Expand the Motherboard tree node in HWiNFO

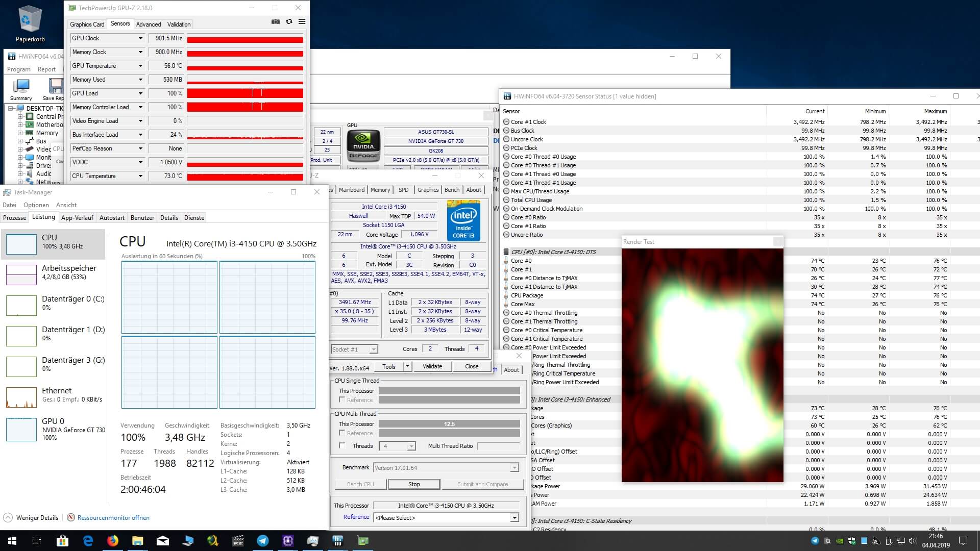(x=20, y=124)
